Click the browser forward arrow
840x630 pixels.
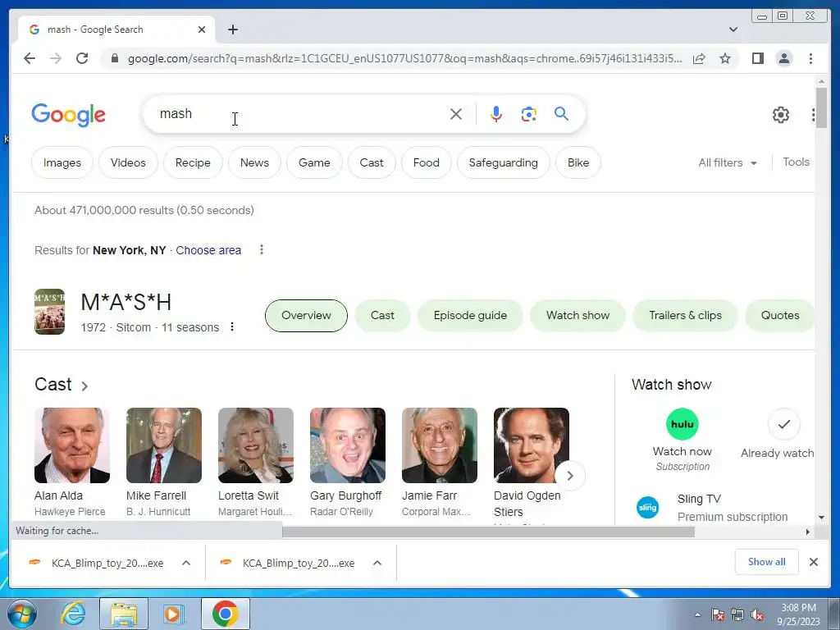point(56,58)
